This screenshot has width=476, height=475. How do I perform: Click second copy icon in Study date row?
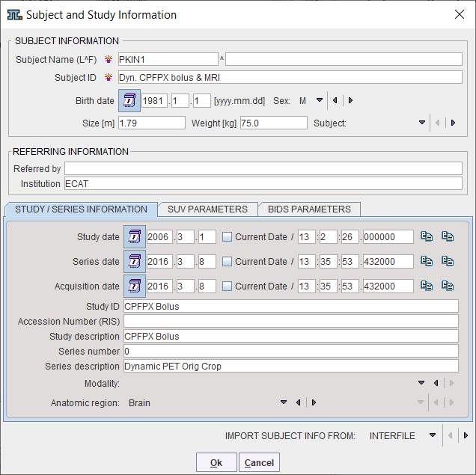pos(448,236)
